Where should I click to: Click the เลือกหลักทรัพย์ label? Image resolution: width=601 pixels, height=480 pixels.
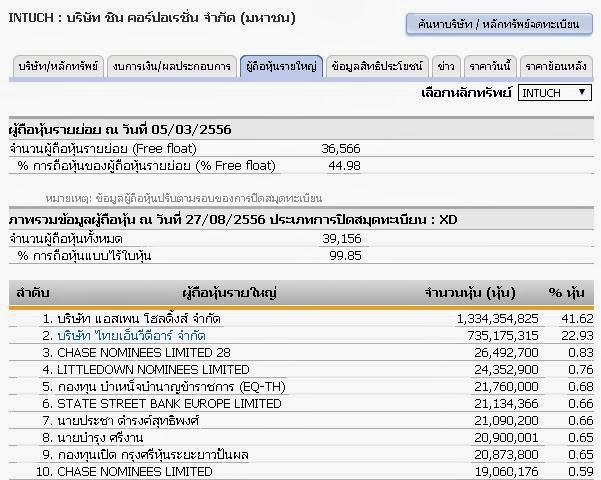pyautogui.click(x=466, y=93)
